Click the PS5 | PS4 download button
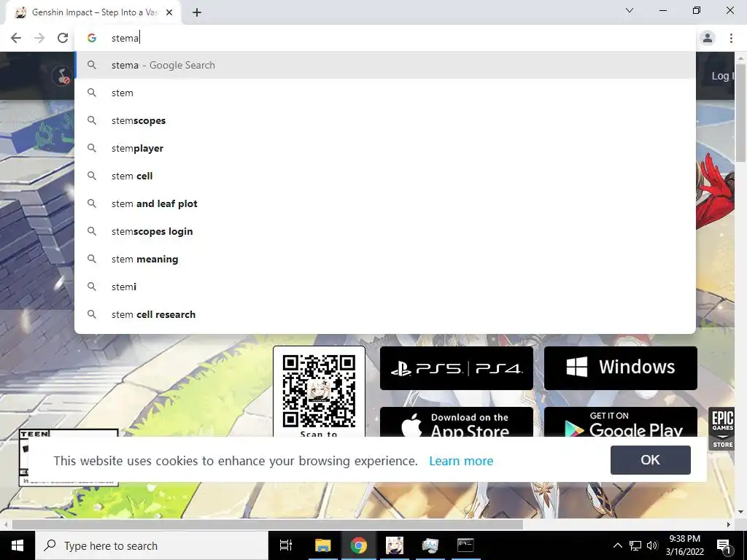This screenshot has height=560, width=747. (x=457, y=368)
